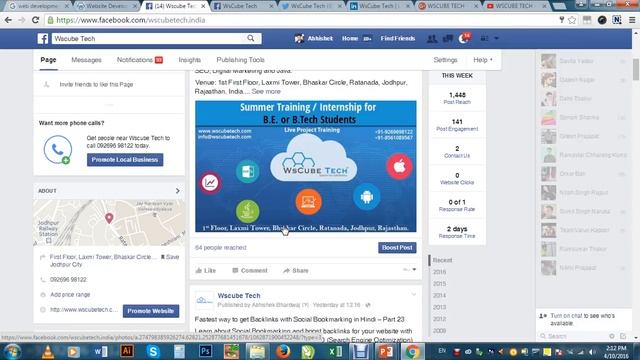Click the Boost Post button
Viewport: 640px width, 360px height.
tap(397, 247)
